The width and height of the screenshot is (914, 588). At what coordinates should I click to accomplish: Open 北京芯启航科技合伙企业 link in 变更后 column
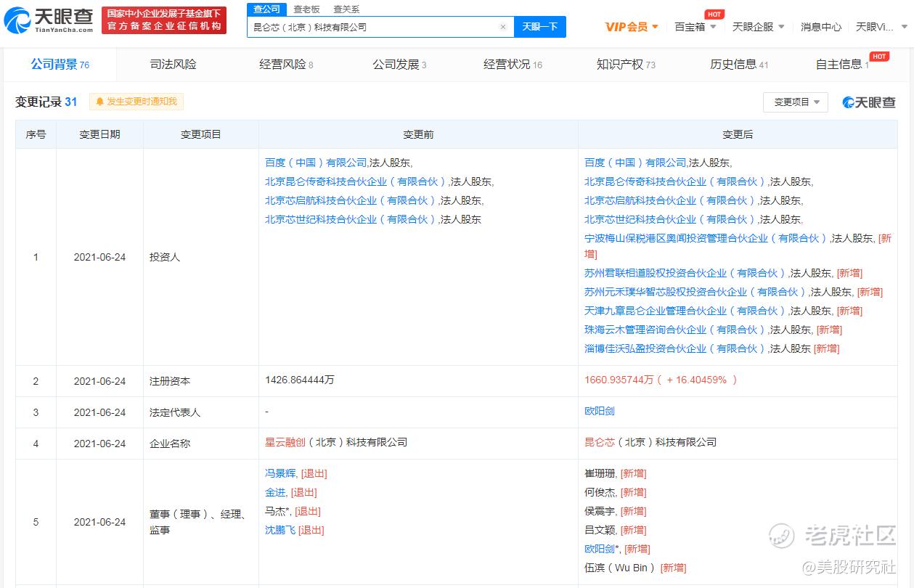pyautogui.click(x=671, y=201)
